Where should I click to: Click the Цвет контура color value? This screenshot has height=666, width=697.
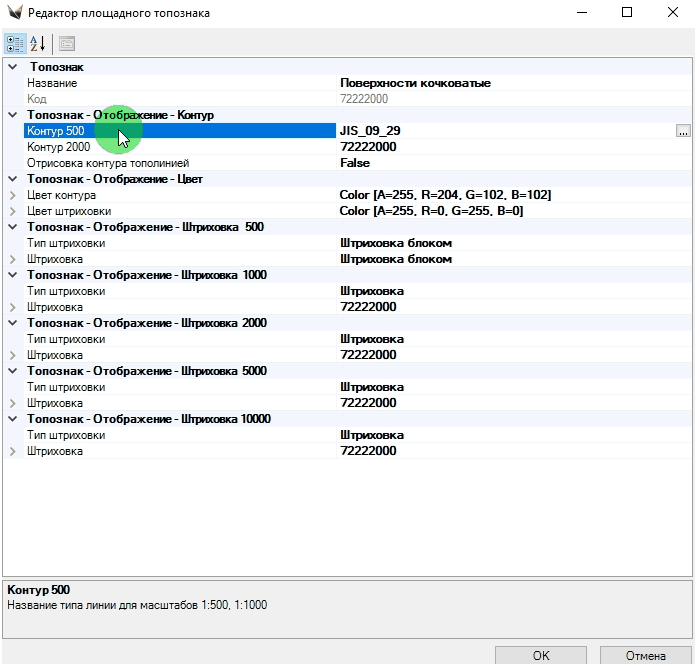coord(445,195)
